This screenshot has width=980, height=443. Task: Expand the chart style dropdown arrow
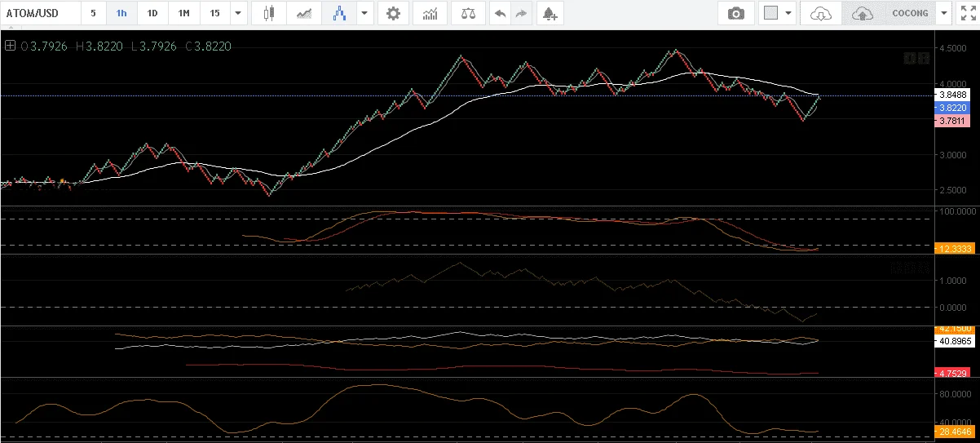(364, 13)
